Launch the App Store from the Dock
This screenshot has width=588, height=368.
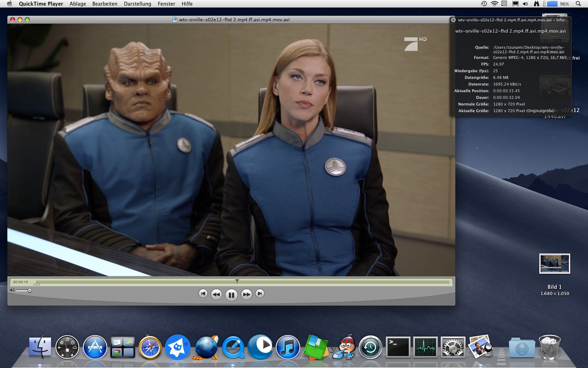95,347
